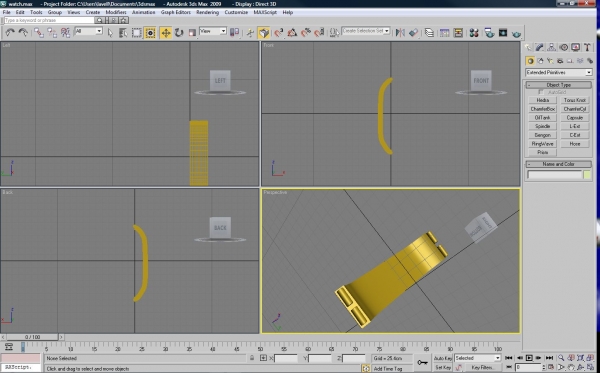Open the Material Editor spheres icon
This screenshot has width=600, height=373.
tap(474, 33)
